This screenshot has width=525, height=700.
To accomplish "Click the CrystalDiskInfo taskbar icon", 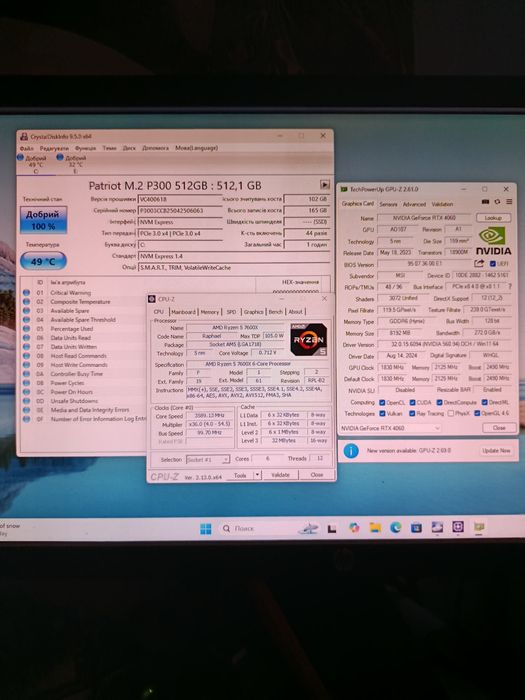I will 437,527.
